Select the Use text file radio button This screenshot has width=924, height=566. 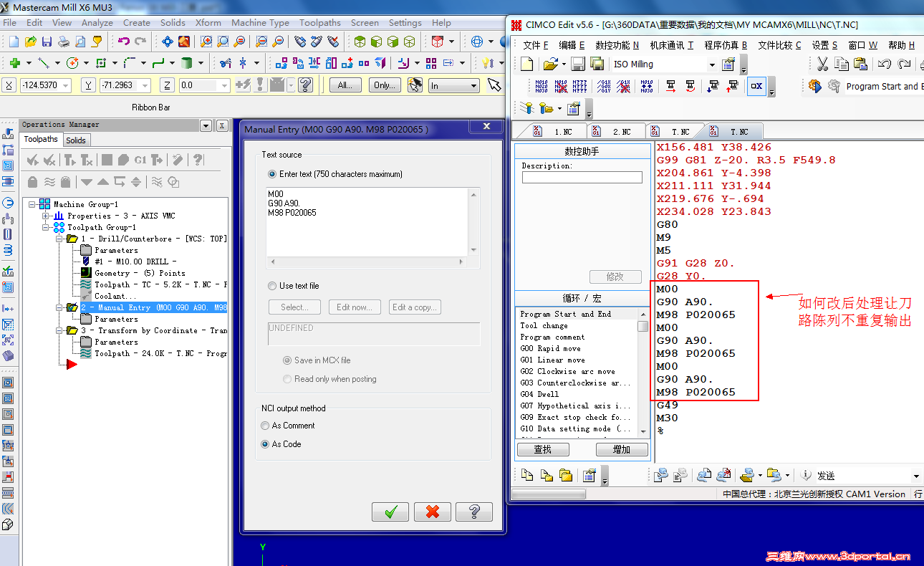click(x=272, y=286)
